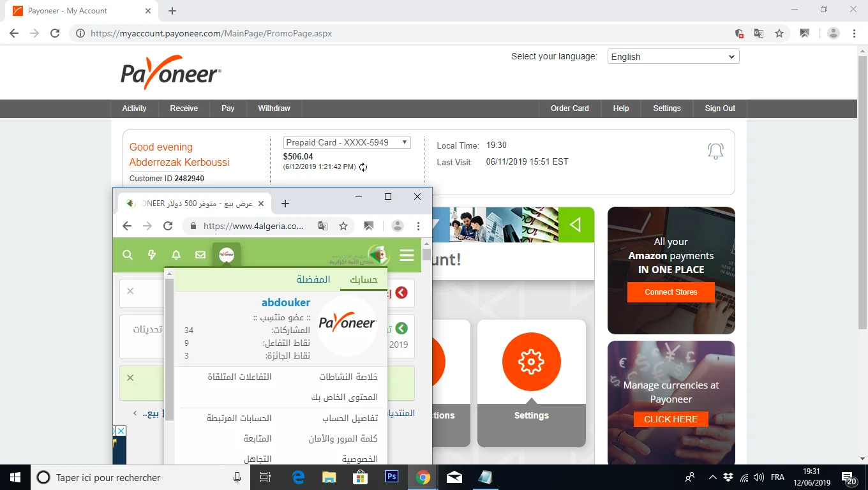
Task: Show hidden system tray icons
Action: 713,477
